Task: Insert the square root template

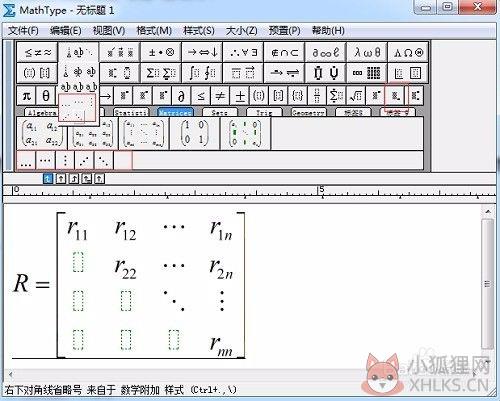Action: [356, 96]
